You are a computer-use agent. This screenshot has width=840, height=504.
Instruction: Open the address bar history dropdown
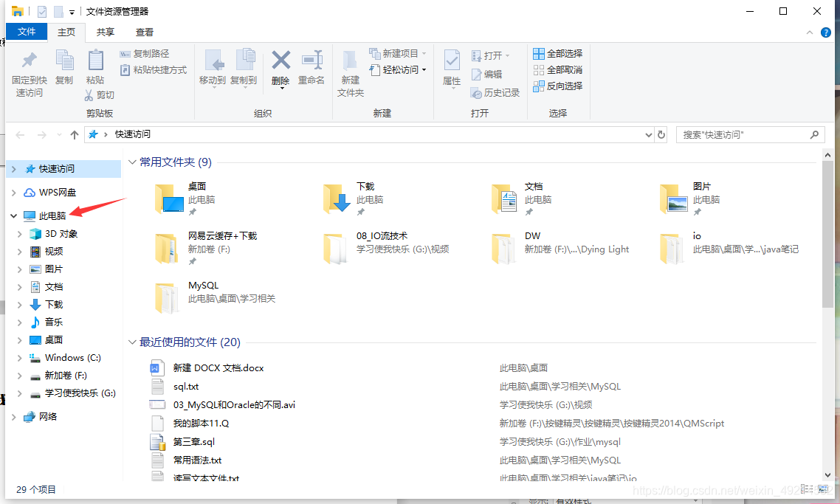pos(648,134)
